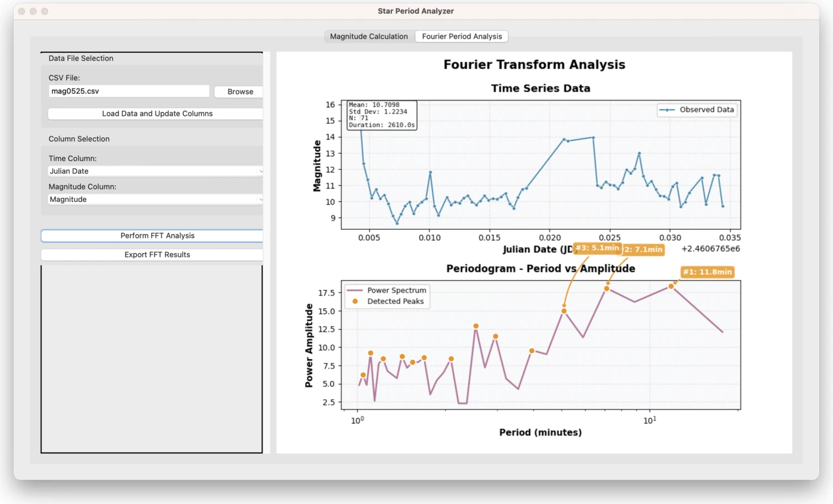Select the Fourier Period Analysis tab
Viewport: 833px width, 504px height.
click(461, 36)
